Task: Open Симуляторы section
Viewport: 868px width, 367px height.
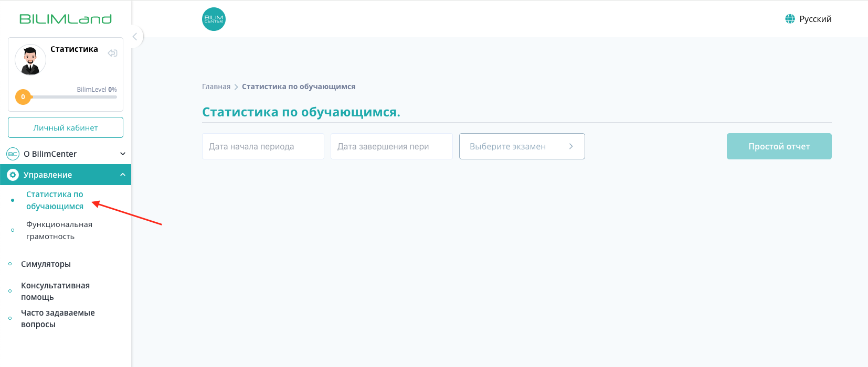Action: coord(46,264)
